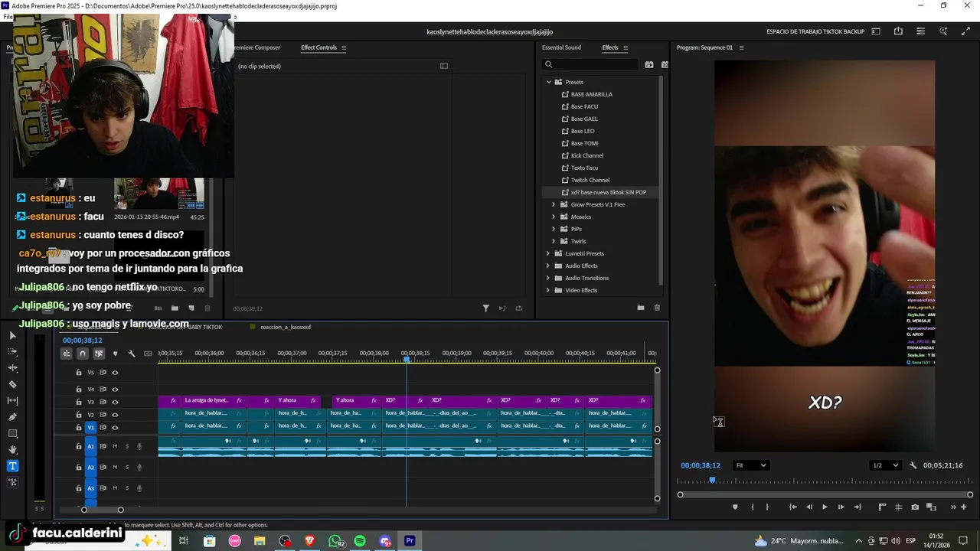Click the timeline horizontal zoom scroll handle

tap(120, 510)
